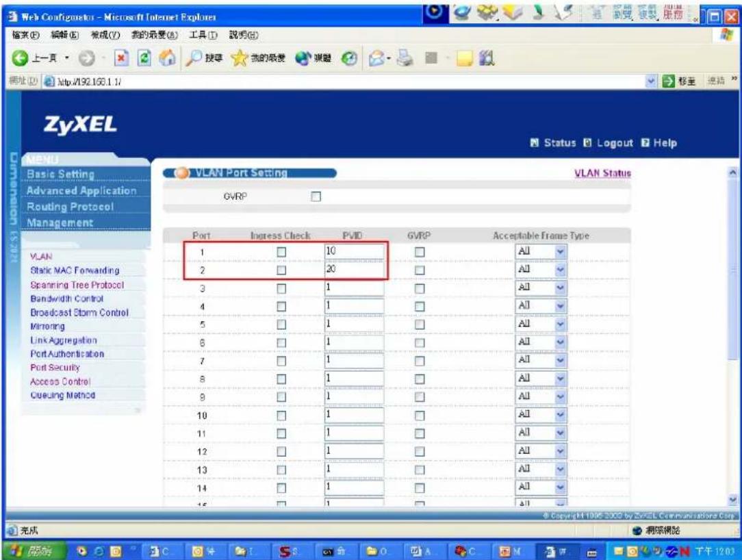Open Acceptable Frame Type dropdown for port 1
The height and width of the screenshot is (560, 742).
tap(540, 251)
